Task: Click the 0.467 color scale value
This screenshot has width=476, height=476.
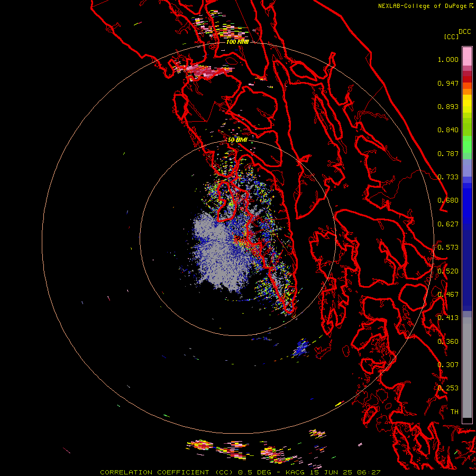Action: [448, 295]
